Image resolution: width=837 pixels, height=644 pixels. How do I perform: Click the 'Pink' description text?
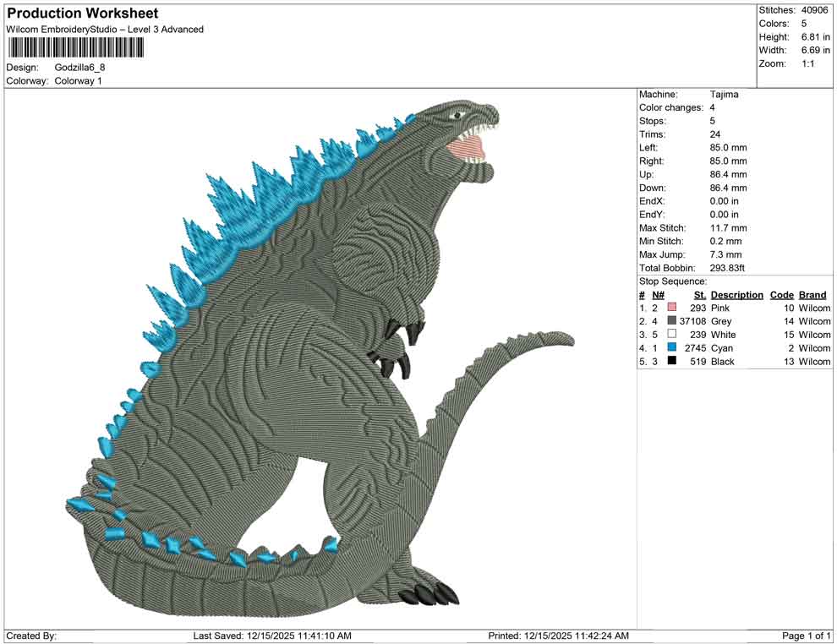coord(720,308)
